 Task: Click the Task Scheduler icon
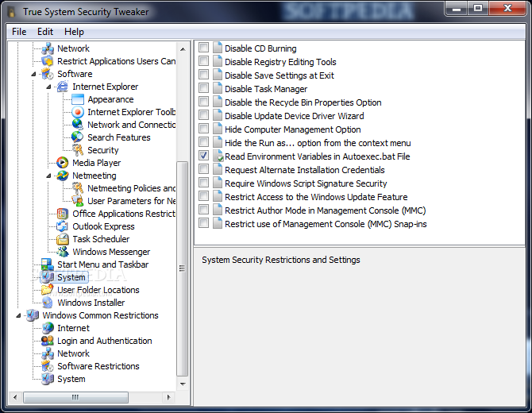tap(63, 239)
